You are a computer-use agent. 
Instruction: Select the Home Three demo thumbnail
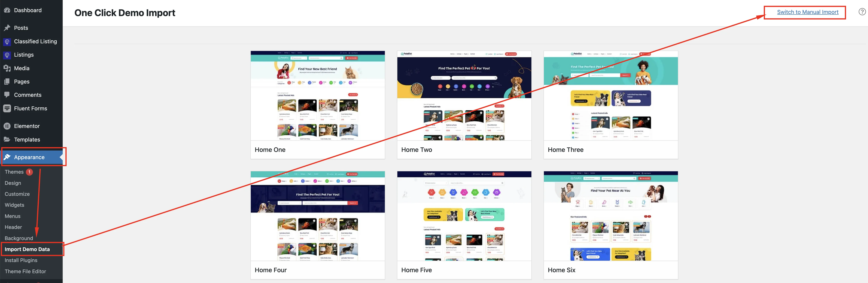[x=611, y=96]
